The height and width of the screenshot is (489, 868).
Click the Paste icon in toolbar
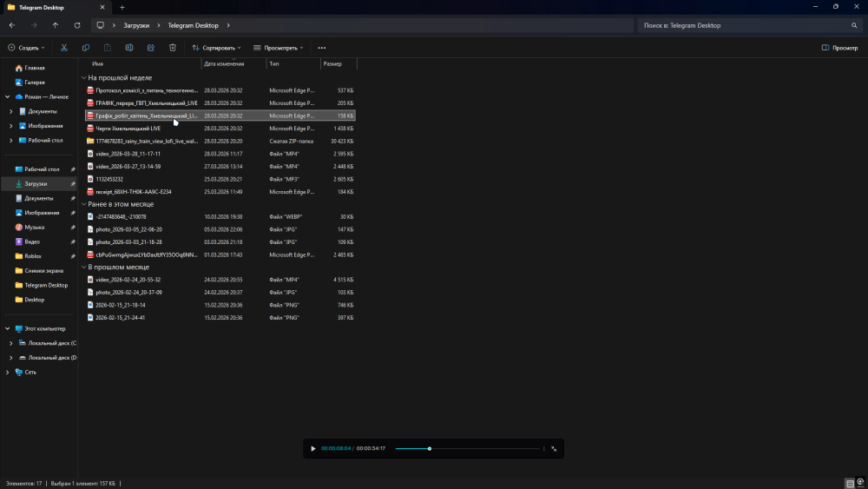(108, 48)
